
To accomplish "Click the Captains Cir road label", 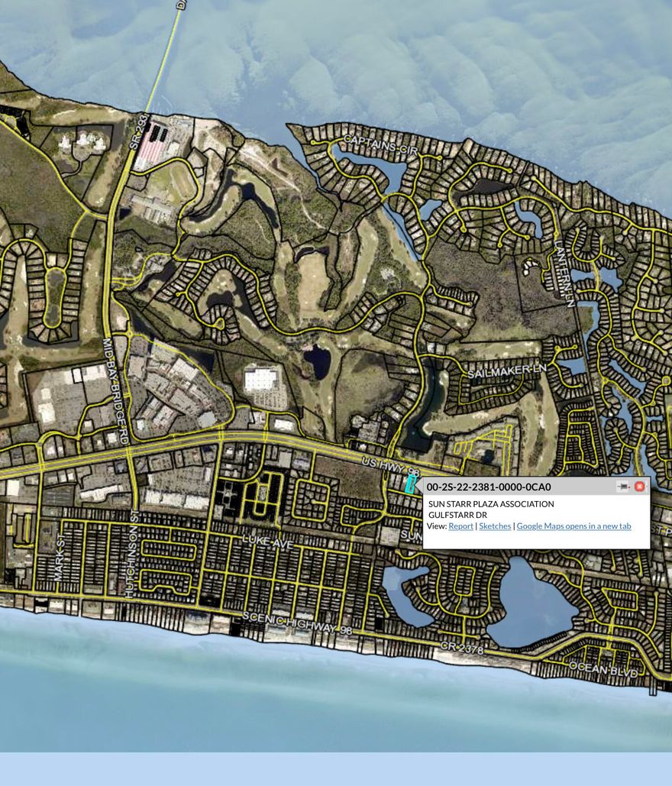I will (x=380, y=145).
